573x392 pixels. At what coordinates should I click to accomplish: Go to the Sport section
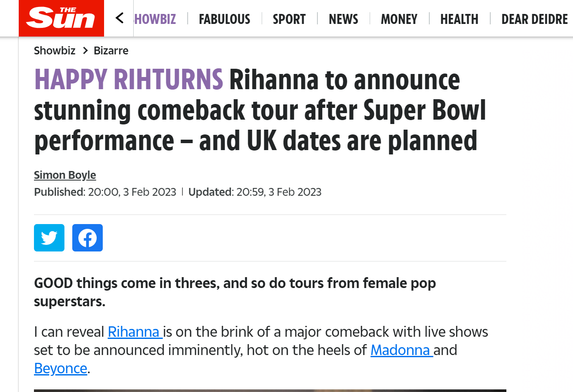coord(289,19)
